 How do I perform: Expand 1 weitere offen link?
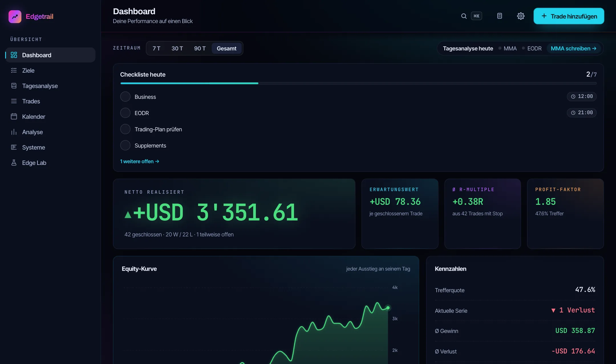(x=139, y=161)
